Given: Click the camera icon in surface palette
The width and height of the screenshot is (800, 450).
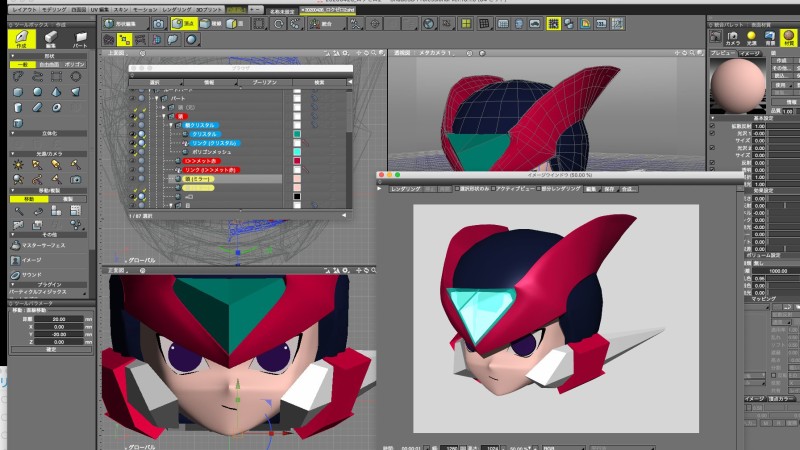Looking at the screenshot, I should 732,35.
